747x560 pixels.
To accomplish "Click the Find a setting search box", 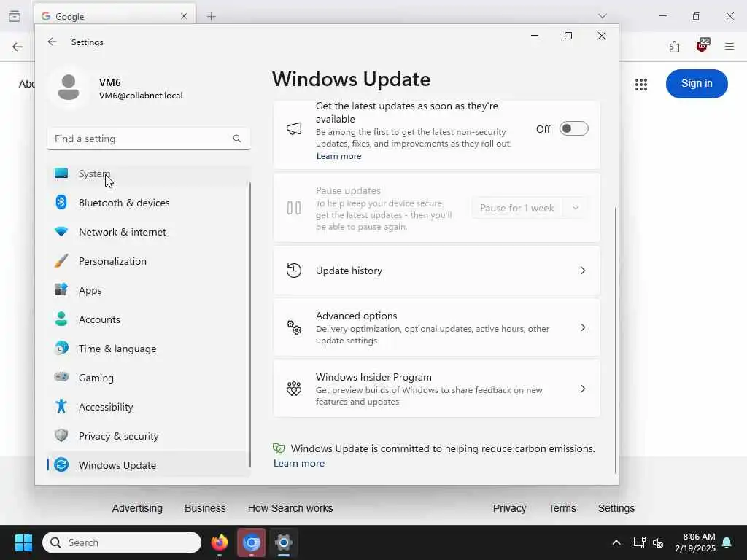I will (x=149, y=139).
